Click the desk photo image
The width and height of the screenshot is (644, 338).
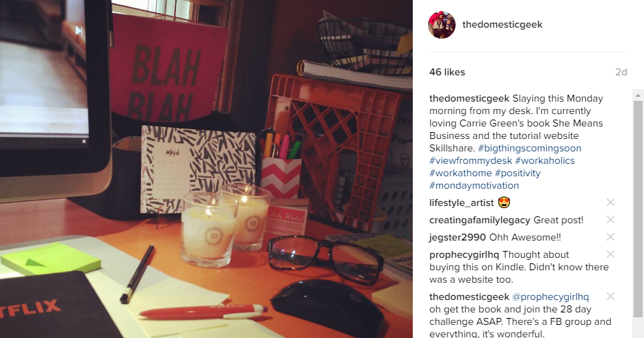click(206, 169)
